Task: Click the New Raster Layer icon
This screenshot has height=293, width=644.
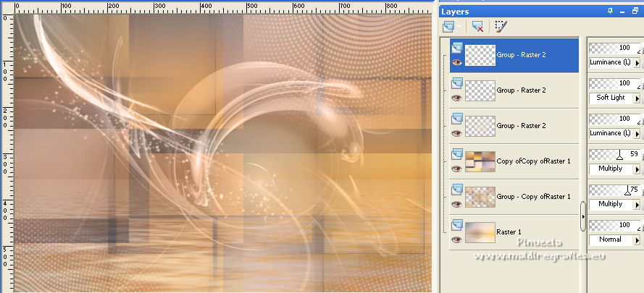Action: click(x=448, y=27)
